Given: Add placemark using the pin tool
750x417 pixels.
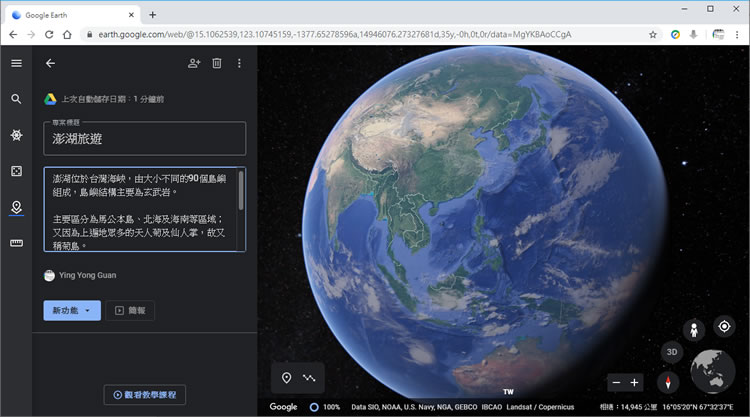Looking at the screenshot, I should pos(286,378).
